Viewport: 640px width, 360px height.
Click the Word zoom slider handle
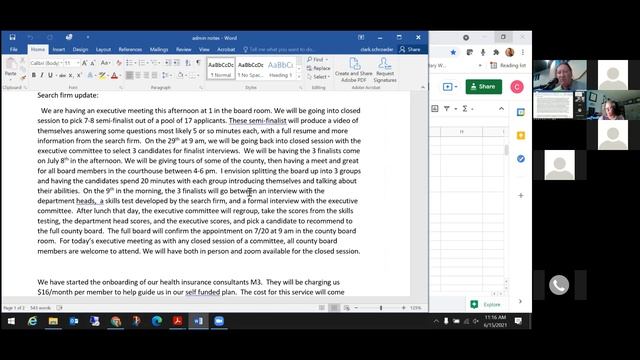point(381,308)
